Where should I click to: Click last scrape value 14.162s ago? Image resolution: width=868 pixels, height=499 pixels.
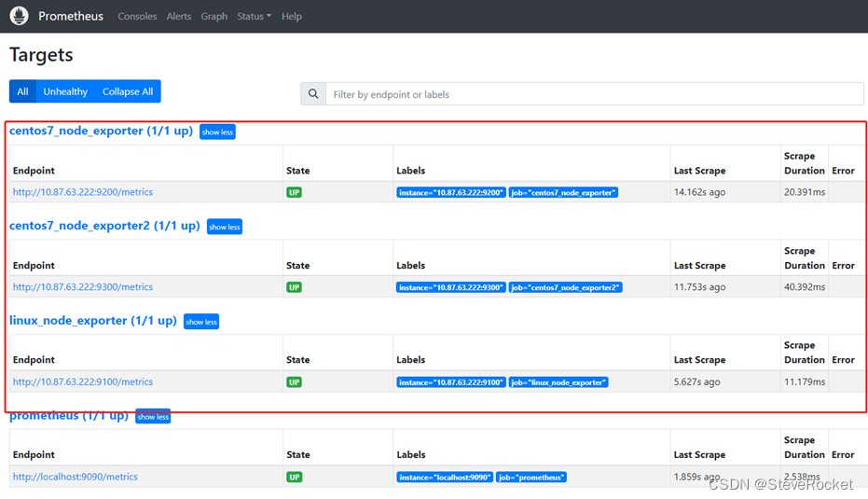pyautogui.click(x=699, y=192)
